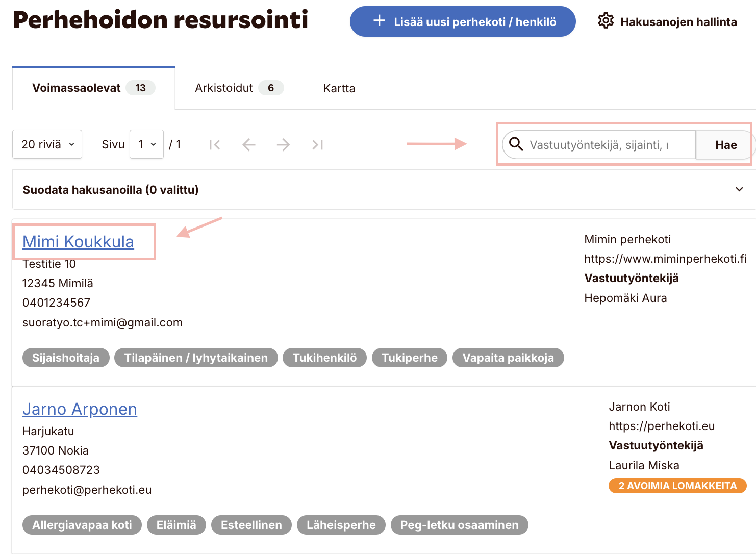Screen dimensions: 756x554
Task: Click the 2 avoimia lomakkeita badge
Action: click(677, 486)
